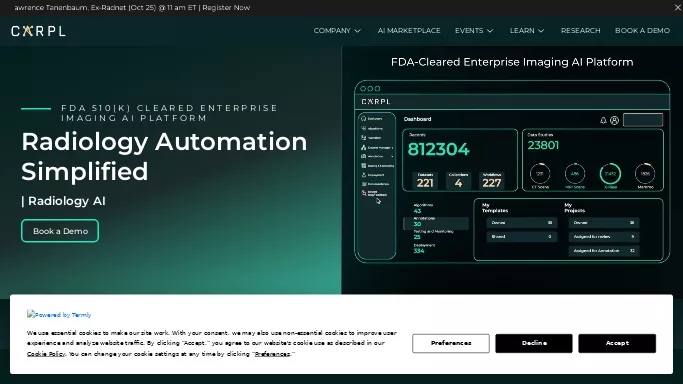Click the CARPL logo in the header
Viewport: 683px width, 384px height.
pos(38,31)
